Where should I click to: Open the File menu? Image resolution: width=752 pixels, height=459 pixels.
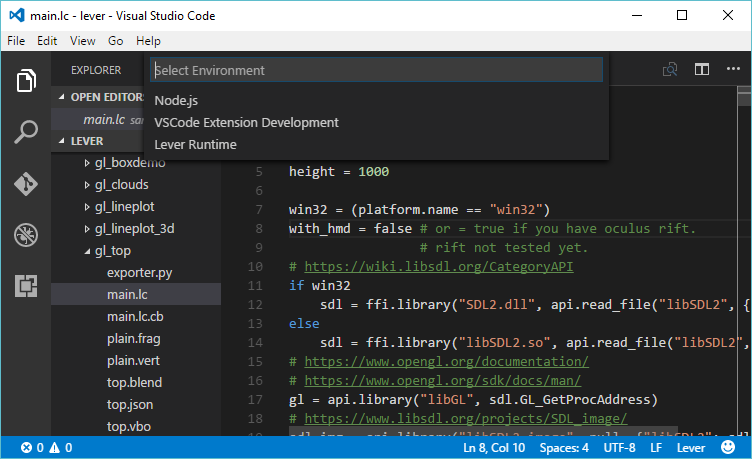16,41
